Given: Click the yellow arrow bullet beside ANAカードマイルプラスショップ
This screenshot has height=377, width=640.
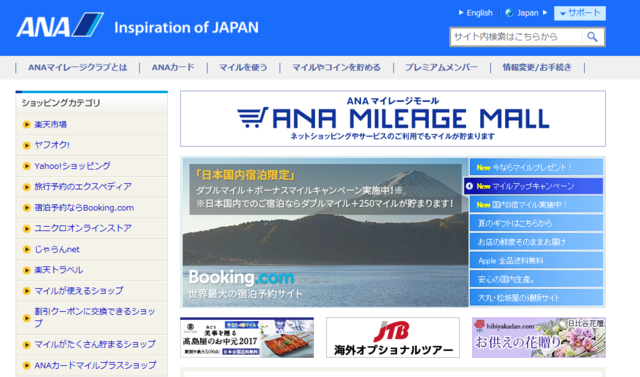Looking at the screenshot, I should (x=27, y=366).
